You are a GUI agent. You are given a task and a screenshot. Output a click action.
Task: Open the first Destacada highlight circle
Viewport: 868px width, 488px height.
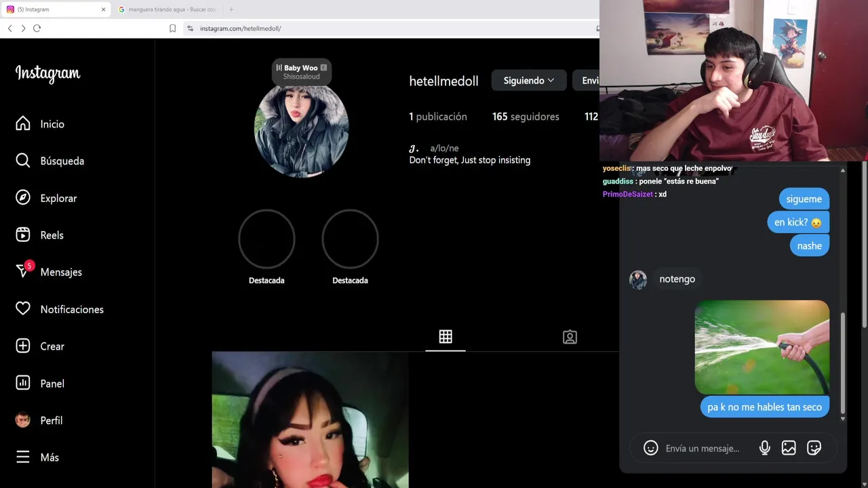[x=267, y=238]
